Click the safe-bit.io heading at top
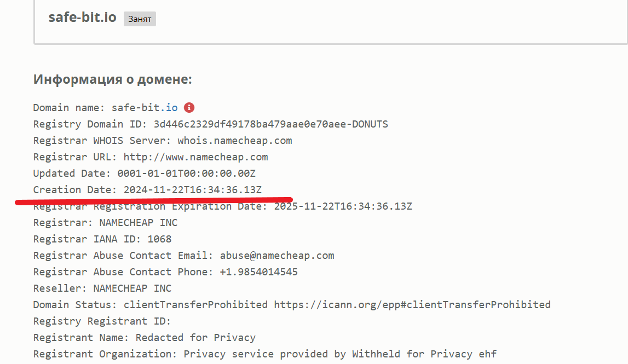The width and height of the screenshot is (628, 364). pyautogui.click(x=82, y=17)
